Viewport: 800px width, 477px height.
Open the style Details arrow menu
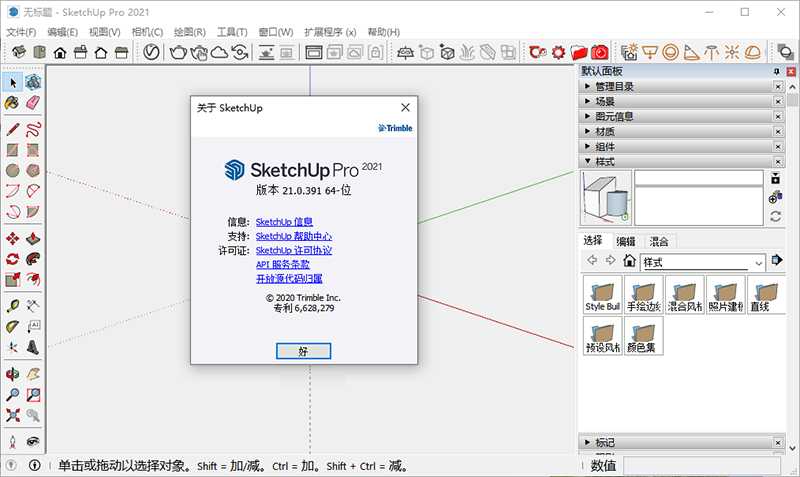tap(777, 260)
